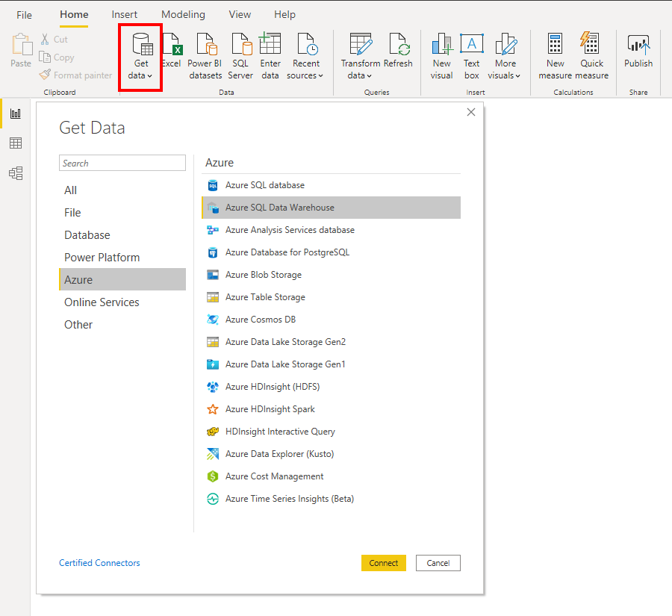
Task: Select the Online Services category
Action: [x=122, y=302]
